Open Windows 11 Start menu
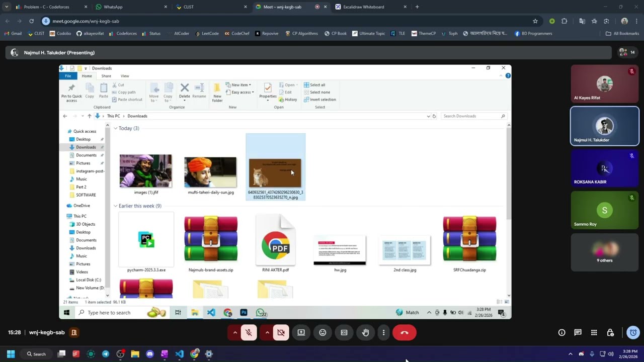Viewport: 644px width, 362px height. pyautogui.click(x=11, y=354)
